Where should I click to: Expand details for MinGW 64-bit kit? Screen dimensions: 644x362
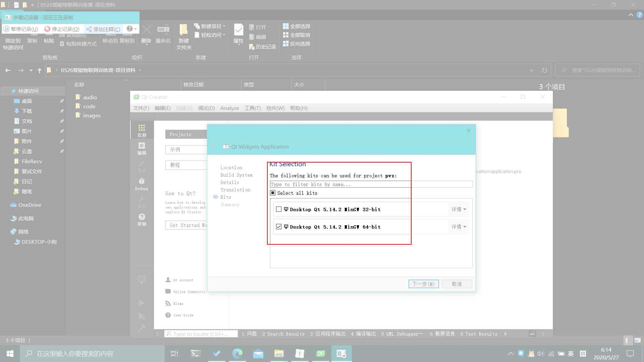[x=459, y=227]
